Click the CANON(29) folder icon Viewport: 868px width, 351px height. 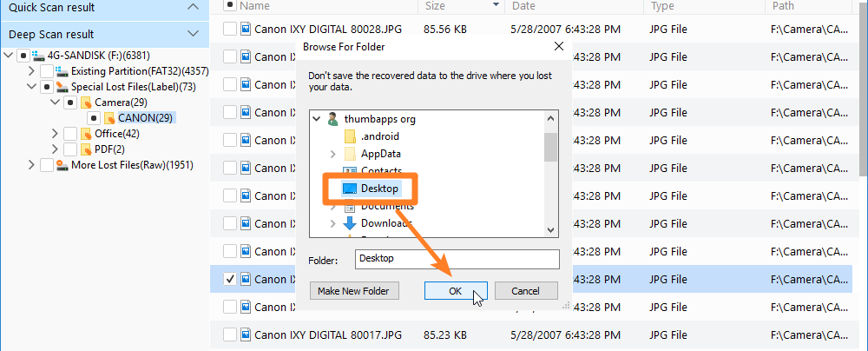109,117
